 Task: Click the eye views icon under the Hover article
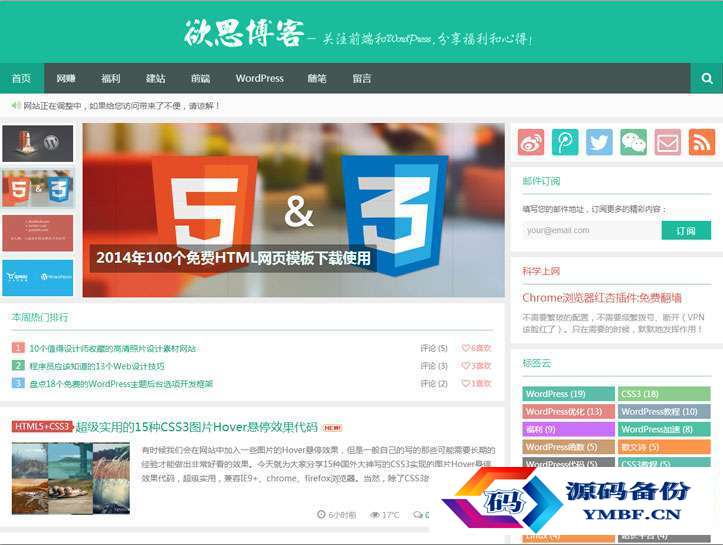tap(375, 515)
